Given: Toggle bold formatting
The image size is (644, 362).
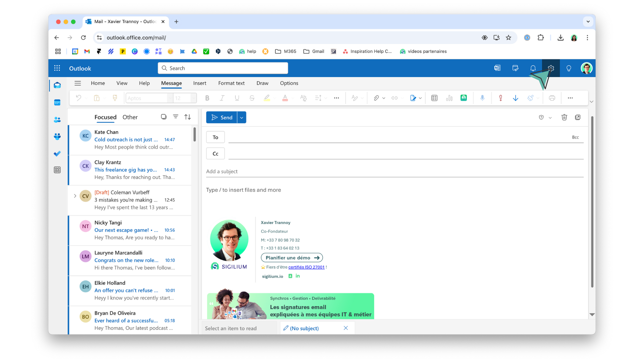Looking at the screenshot, I should [x=207, y=98].
